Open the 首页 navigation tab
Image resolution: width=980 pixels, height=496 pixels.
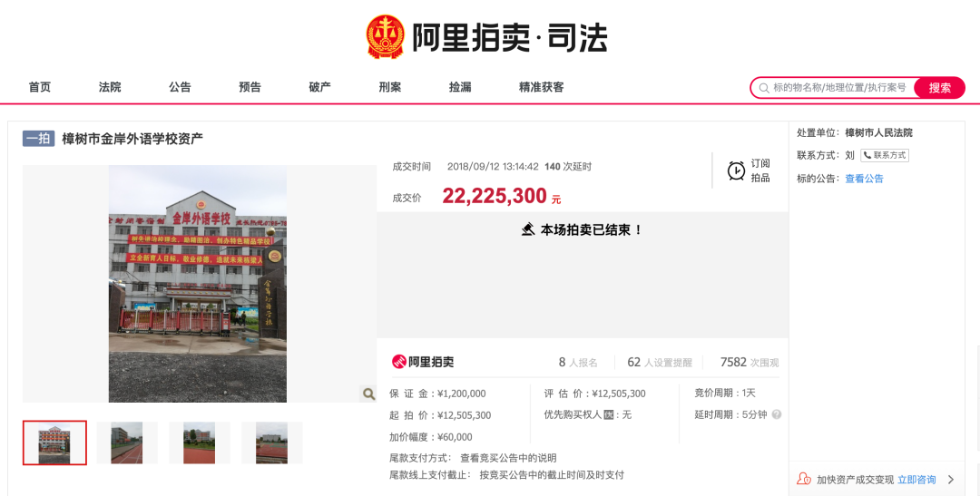(39, 87)
